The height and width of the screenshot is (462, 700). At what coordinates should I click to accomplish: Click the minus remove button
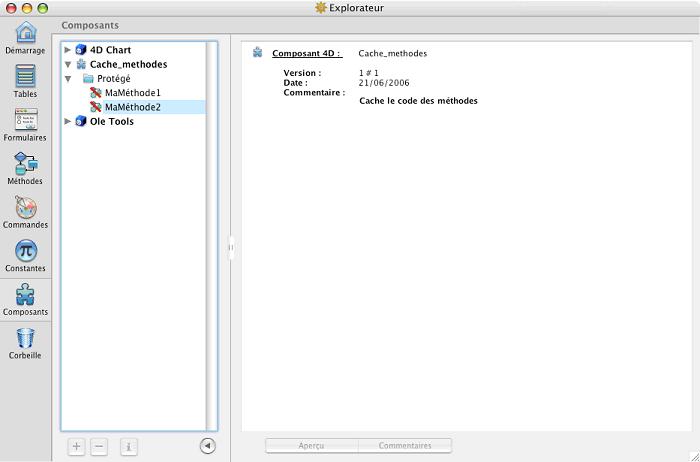[x=99, y=447]
